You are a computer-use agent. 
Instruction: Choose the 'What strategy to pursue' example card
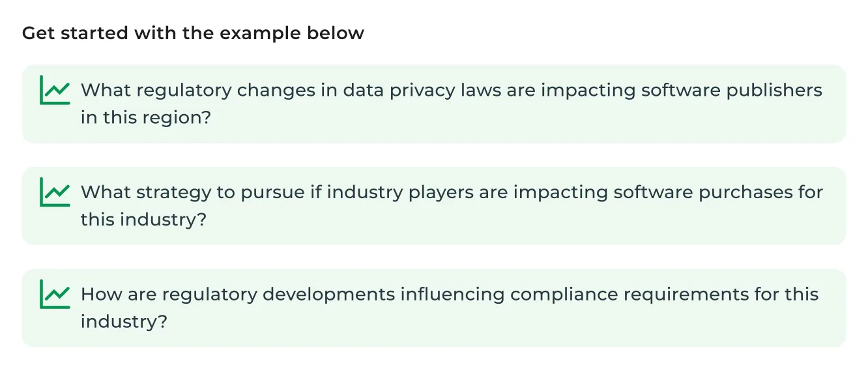(434, 206)
